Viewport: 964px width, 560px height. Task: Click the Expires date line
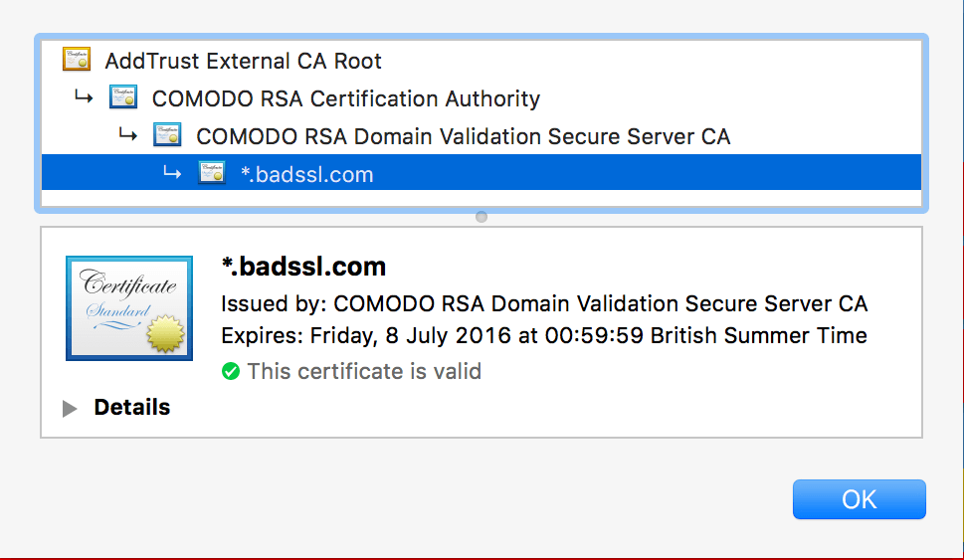click(x=544, y=335)
